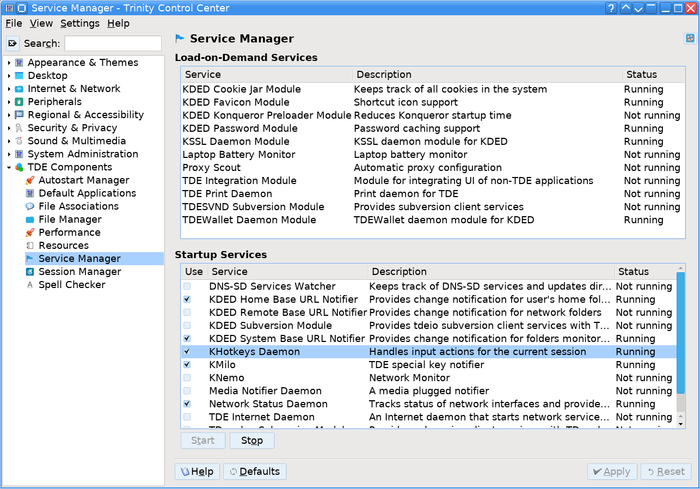Expand the Appearance & Themes category
700x489 pixels.
9,63
